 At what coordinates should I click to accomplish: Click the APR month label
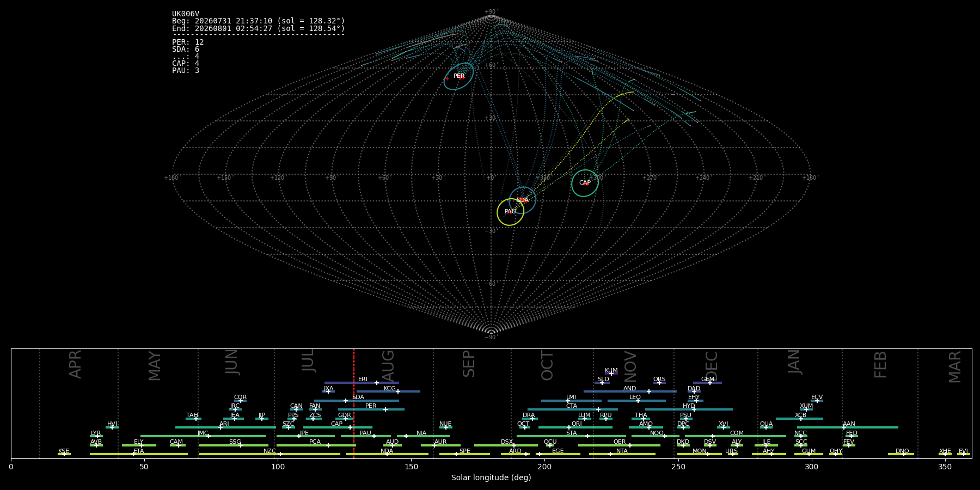tap(75, 364)
